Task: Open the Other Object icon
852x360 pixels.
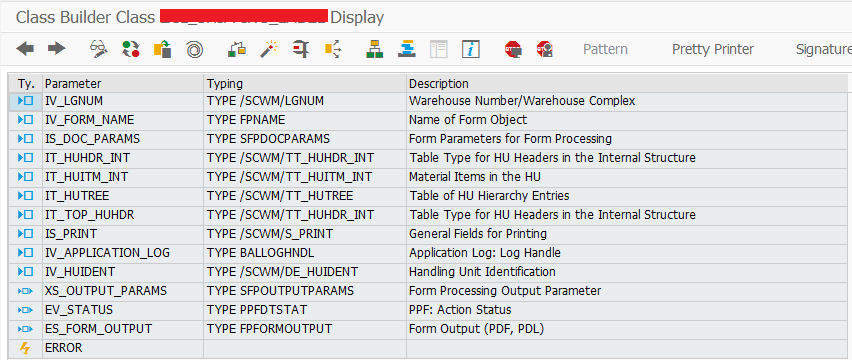Action: (x=162, y=49)
